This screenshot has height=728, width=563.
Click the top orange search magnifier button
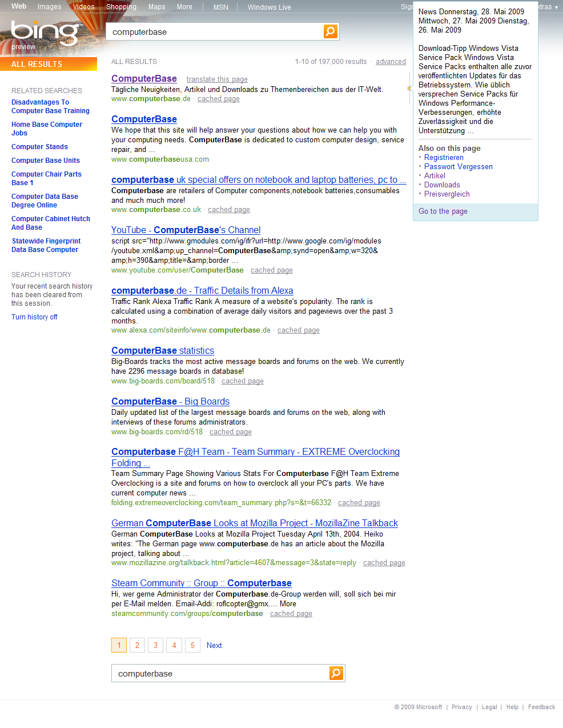click(331, 31)
